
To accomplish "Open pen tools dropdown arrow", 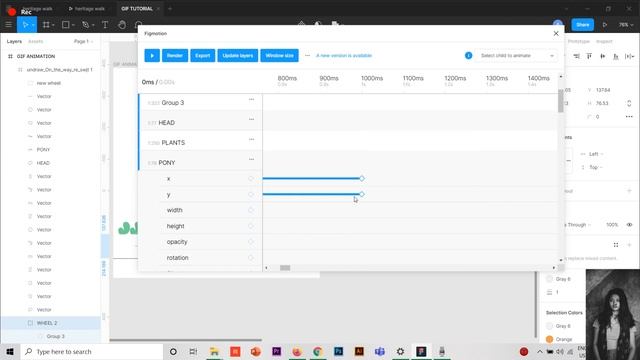I will 93,25.
